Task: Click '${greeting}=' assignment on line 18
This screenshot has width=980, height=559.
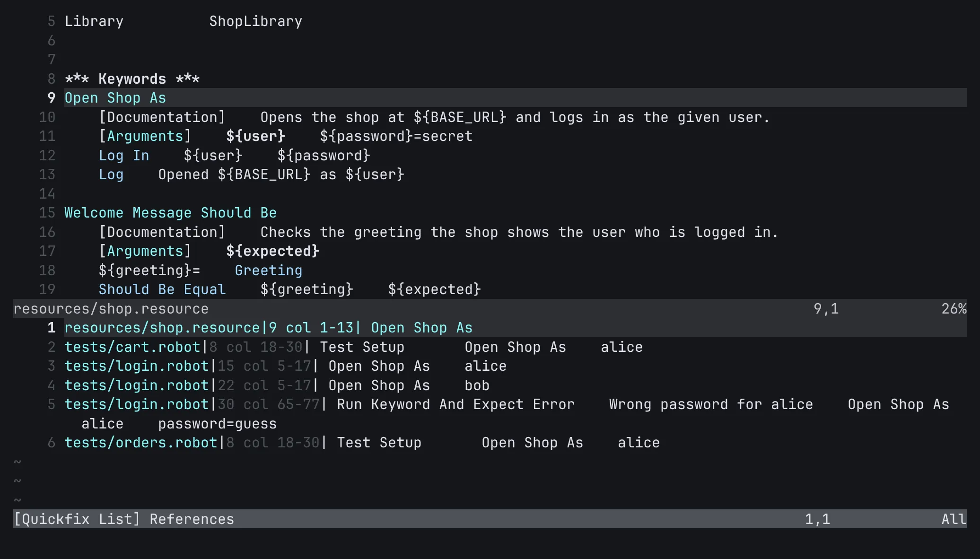Action: (x=149, y=271)
